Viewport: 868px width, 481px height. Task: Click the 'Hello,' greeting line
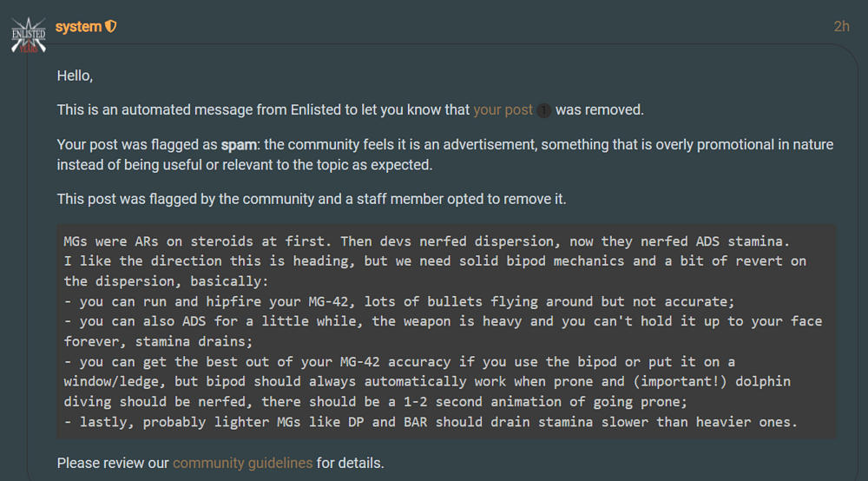[75, 76]
